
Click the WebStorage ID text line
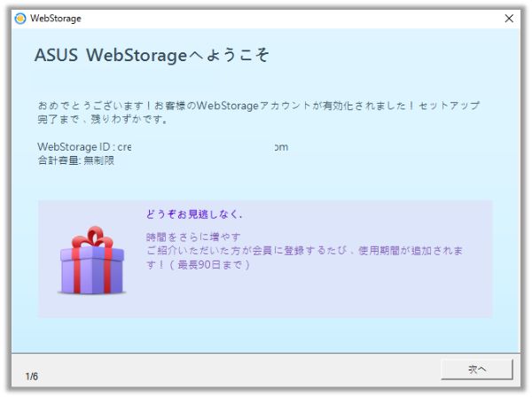163,147
